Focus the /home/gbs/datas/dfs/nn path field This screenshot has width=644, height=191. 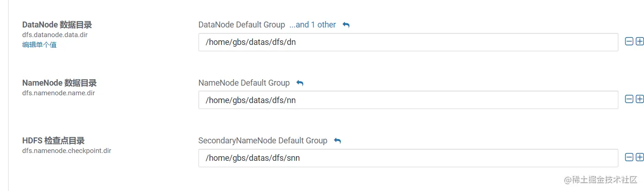(408, 100)
